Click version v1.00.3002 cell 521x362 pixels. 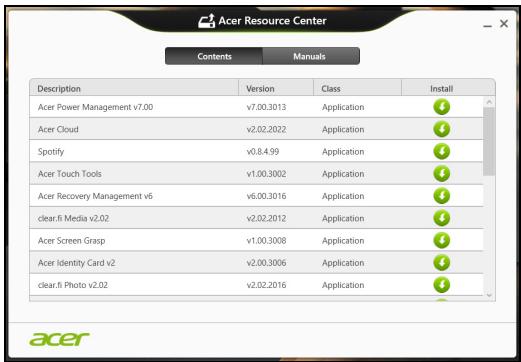tap(266, 174)
